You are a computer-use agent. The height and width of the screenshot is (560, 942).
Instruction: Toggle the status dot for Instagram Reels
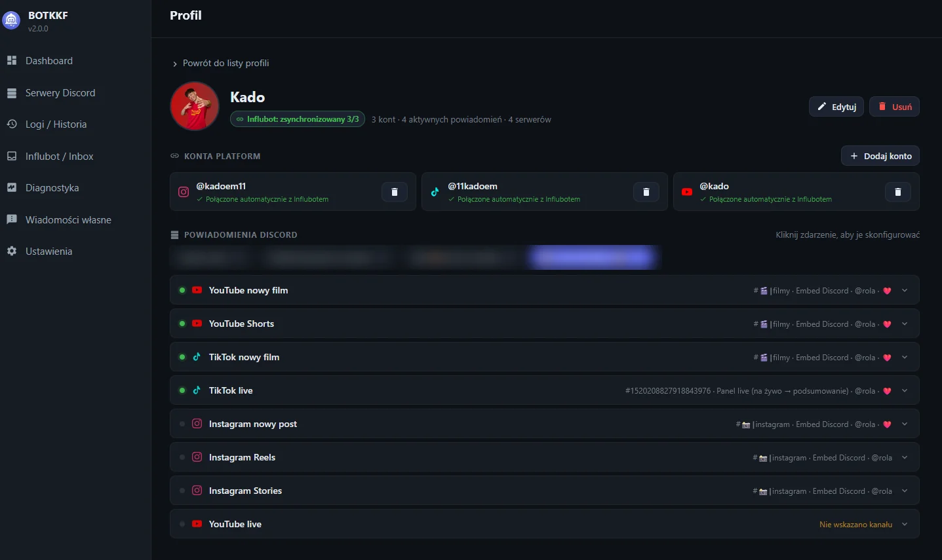(182, 457)
